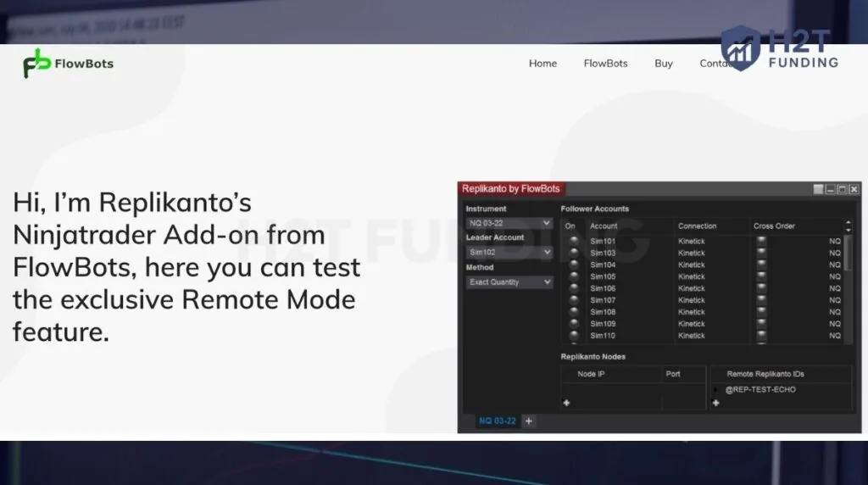
Task: Click the Cross Order column header
Action: (774, 226)
